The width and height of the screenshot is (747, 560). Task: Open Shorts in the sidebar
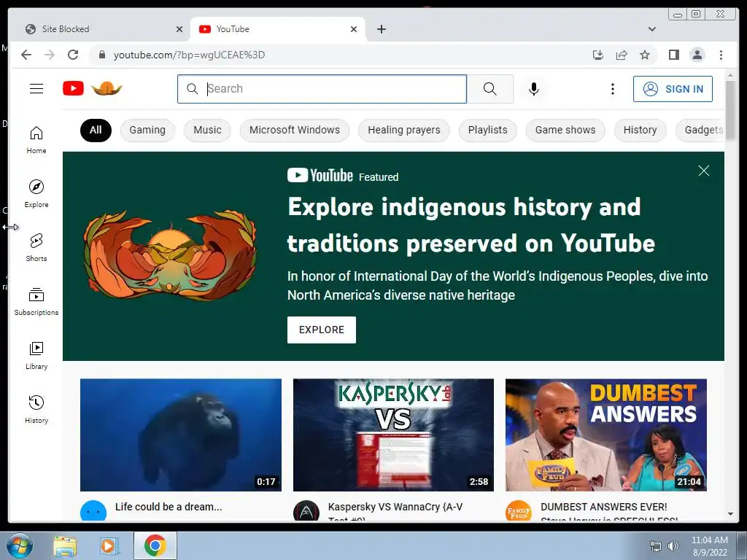pos(36,248)
